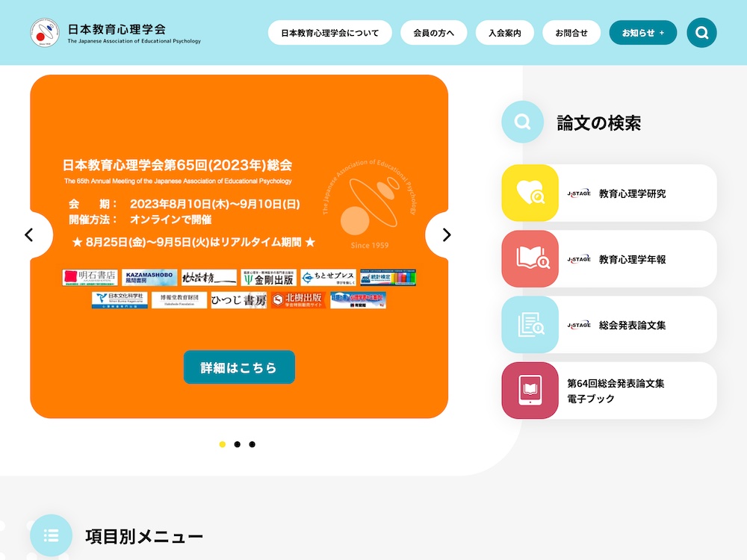The height and width of the screenshot is (560, 747).
Task: Click the yellow heart icon for 教育心理学研究
Action: pos(530,193)
